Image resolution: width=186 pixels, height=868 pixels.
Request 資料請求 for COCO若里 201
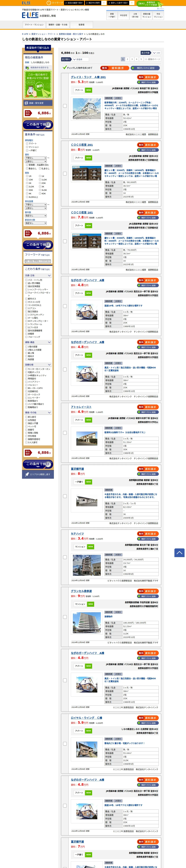point(148,145)
